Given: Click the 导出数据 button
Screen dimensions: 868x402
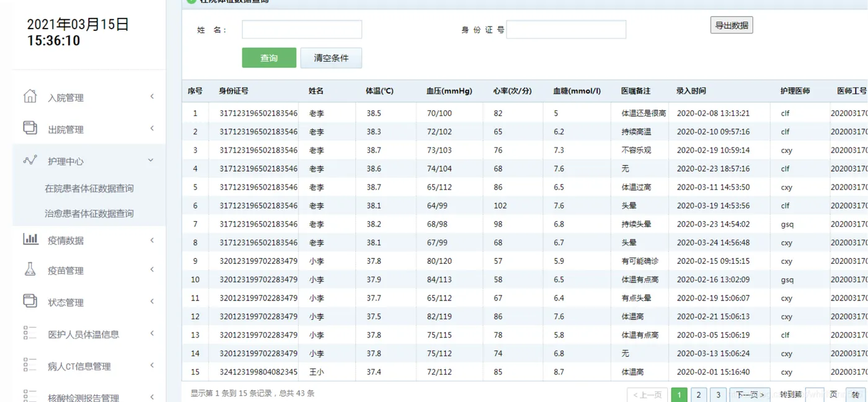Looking at the screenshot, I should click(x=732, y=25).
